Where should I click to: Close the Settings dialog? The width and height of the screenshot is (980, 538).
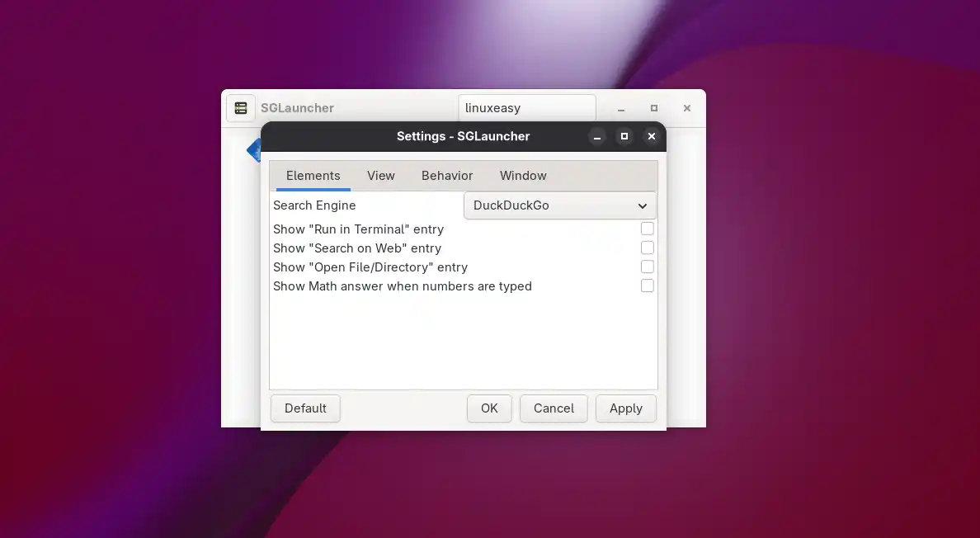click(651, 136)
